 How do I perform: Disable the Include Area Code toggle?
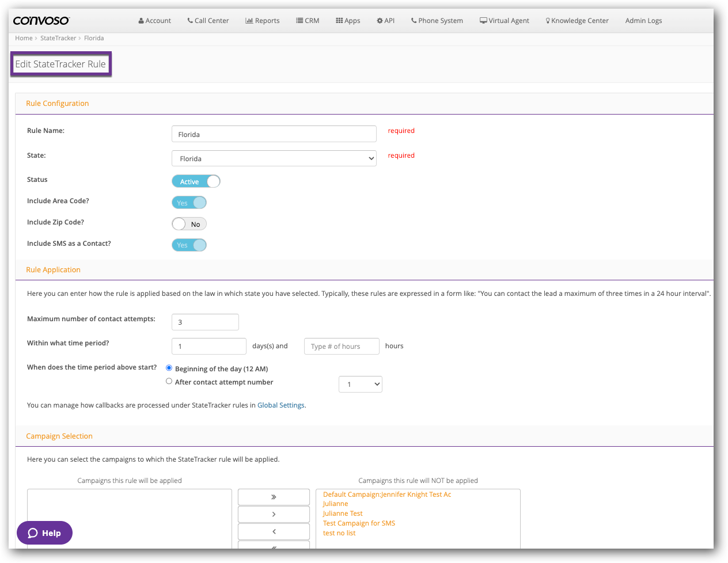pos(189,203)
